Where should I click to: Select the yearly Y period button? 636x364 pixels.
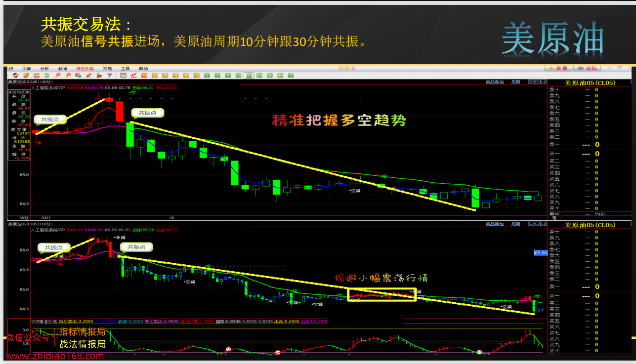[291, 76]
